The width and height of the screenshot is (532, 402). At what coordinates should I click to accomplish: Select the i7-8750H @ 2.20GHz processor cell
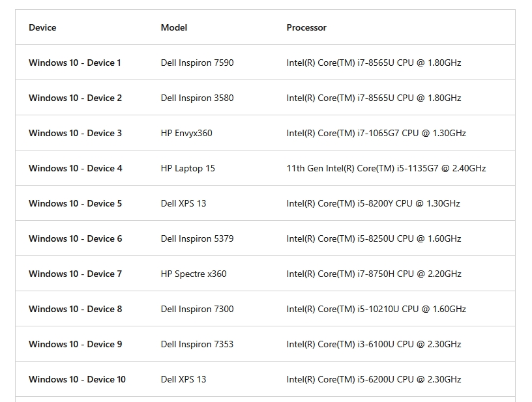click(x=374, y=274)
